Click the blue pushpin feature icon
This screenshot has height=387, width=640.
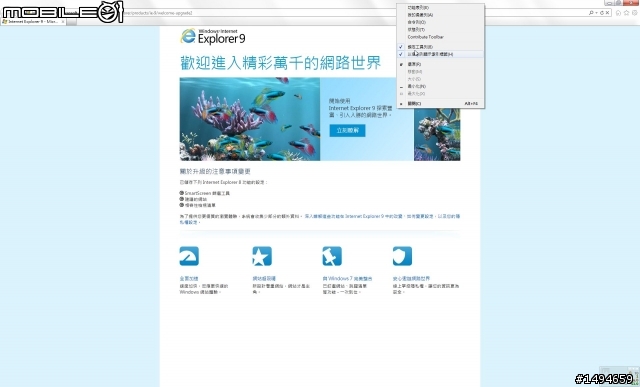(332, 256)
